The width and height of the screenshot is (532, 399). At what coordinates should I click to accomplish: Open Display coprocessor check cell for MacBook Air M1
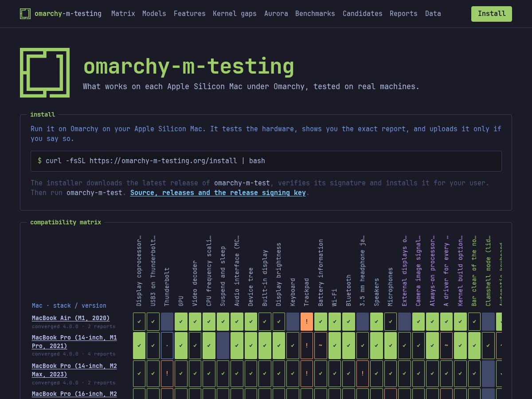[x=139, y=321]
